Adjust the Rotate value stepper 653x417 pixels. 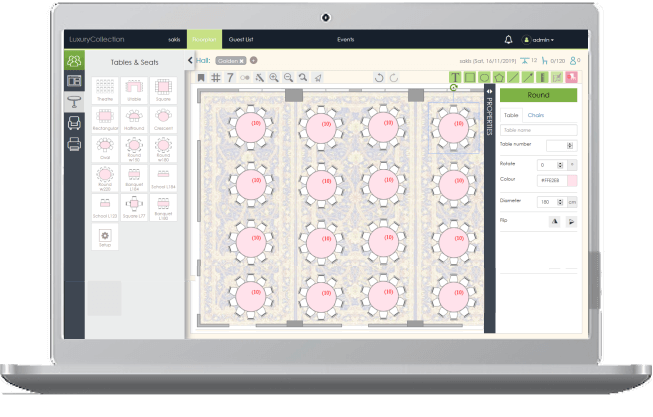tap(560, 165)
